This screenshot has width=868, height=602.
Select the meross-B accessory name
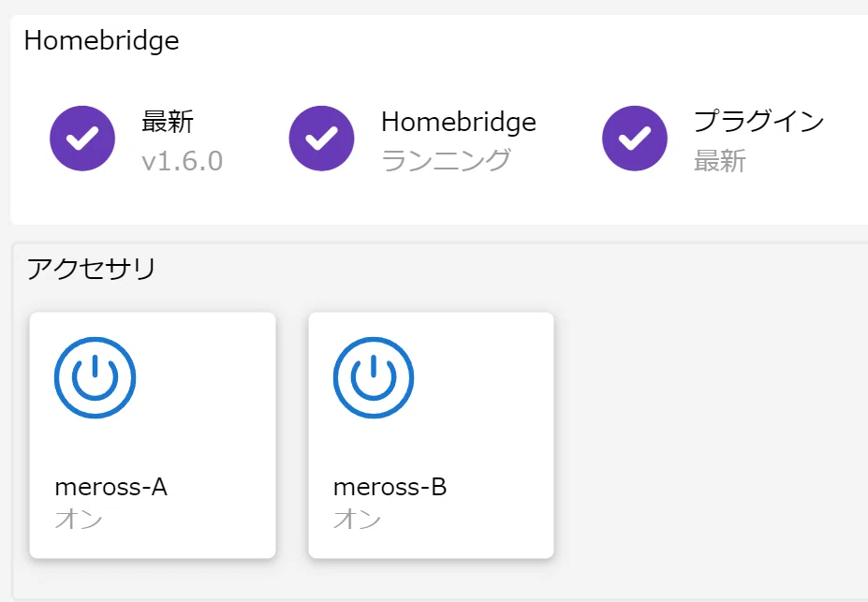click(x=390, y=487)
